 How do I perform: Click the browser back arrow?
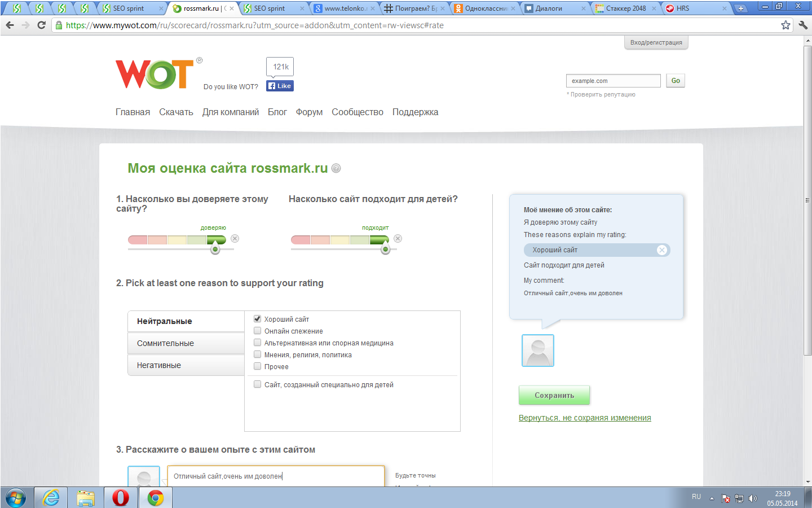(x=10, y=25)
